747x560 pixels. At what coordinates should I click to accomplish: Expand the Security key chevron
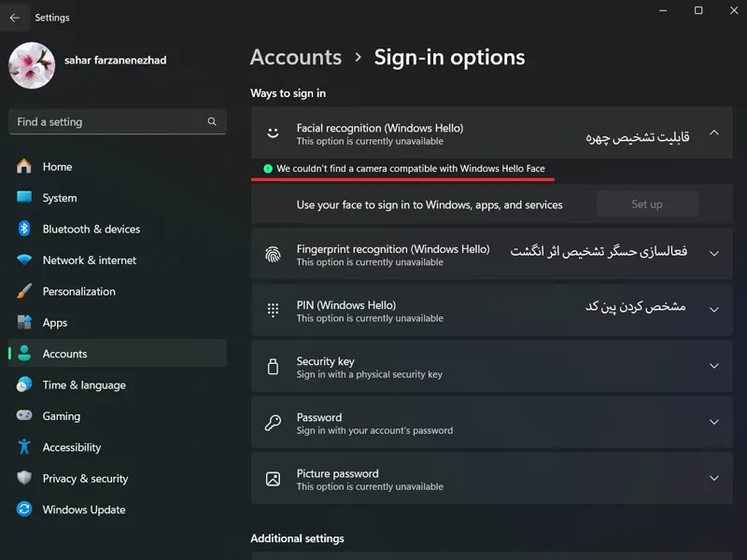click(714, 366)
